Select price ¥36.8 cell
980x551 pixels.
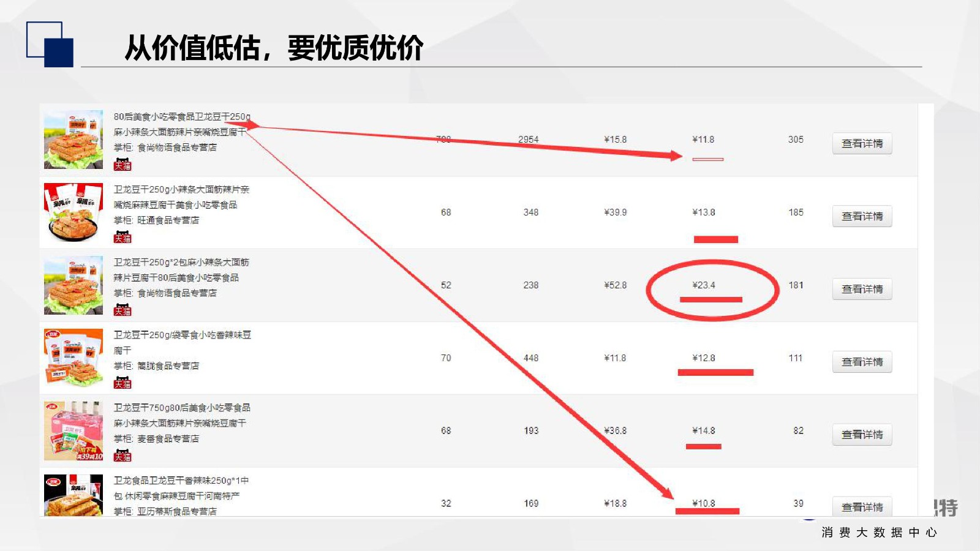(x=616, y=431)
